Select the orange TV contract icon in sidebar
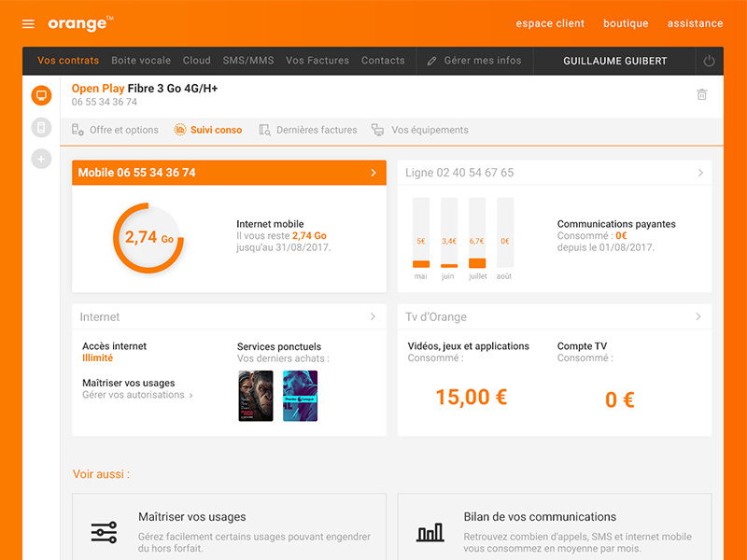The height and width of the screenshot is (560, 747). [40, 94]
